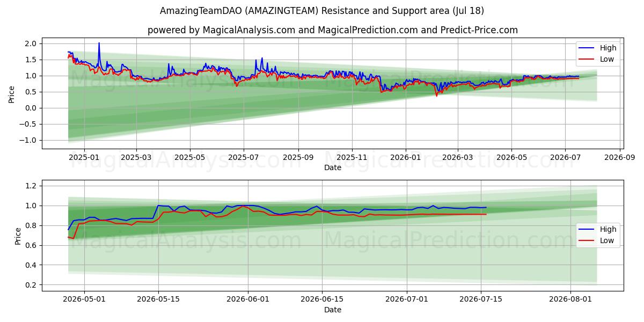
Task: Click the '-1.0' y-axis value on top chart
Action: [x=28, y=140]
